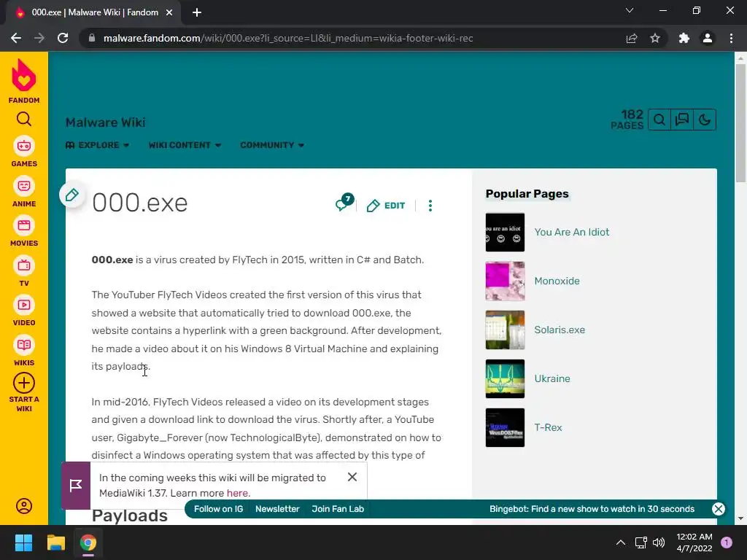Image resolution: width=747 pixels, height=560 pixels.
Task: Open File Explorer from the taskbar
Action: click(x=55, y=542)
